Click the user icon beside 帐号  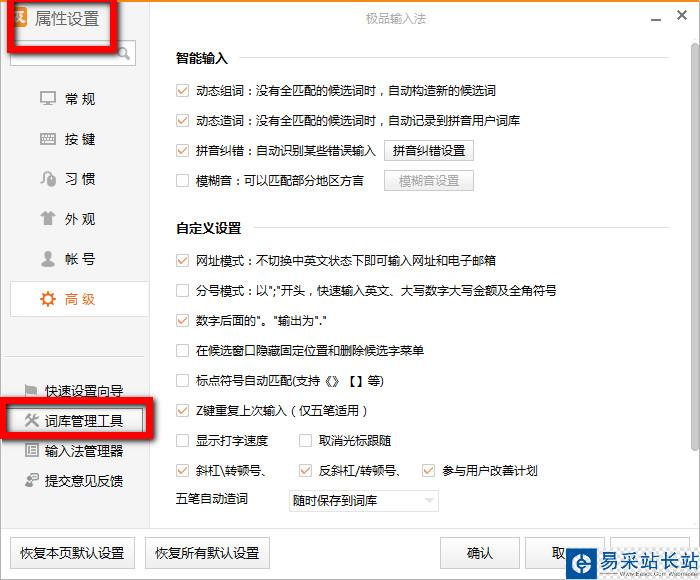48,259
